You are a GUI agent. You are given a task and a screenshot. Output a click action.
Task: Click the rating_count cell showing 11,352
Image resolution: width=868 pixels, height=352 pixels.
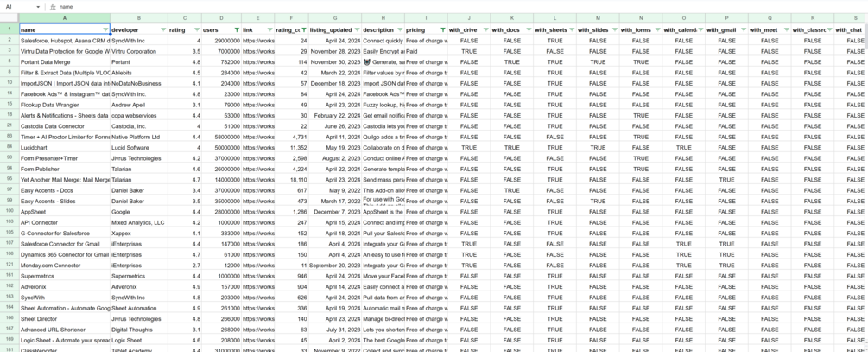pyautogui.click(x=292, y=147)
